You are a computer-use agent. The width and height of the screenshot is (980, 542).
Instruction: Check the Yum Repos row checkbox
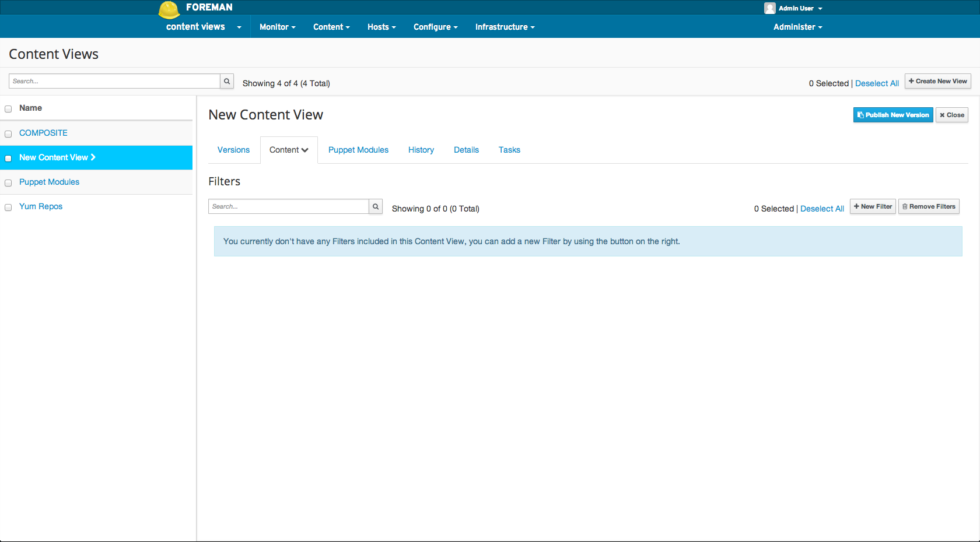click(x=8, y=207)
